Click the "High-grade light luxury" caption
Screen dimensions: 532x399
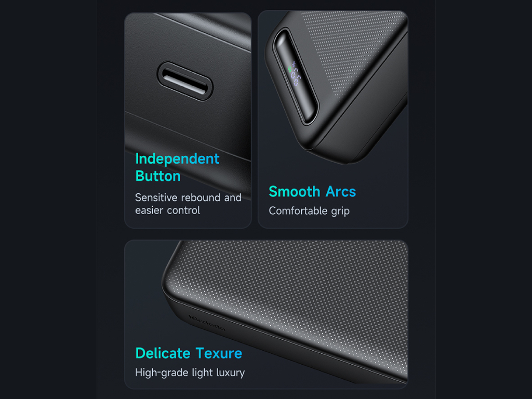click(x=190, y=373)
